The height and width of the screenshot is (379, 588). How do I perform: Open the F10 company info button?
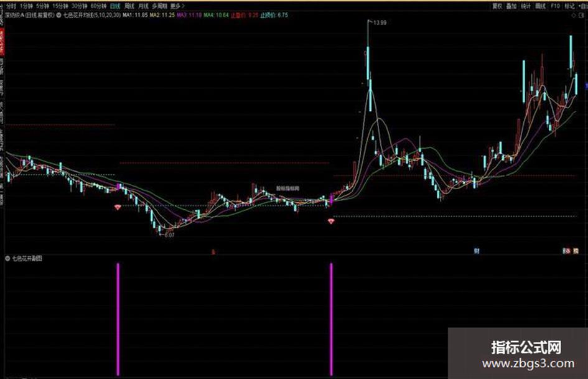[x=555, y=6]
